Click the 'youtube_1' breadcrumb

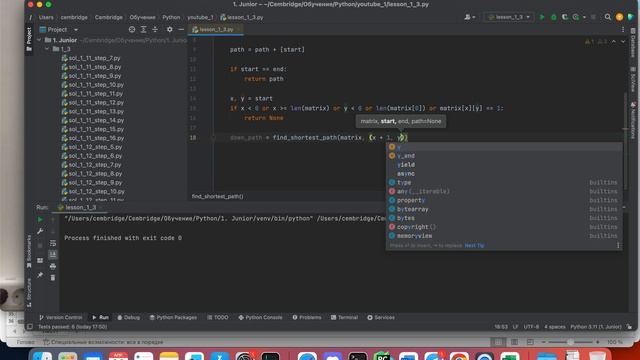[200, 17]
